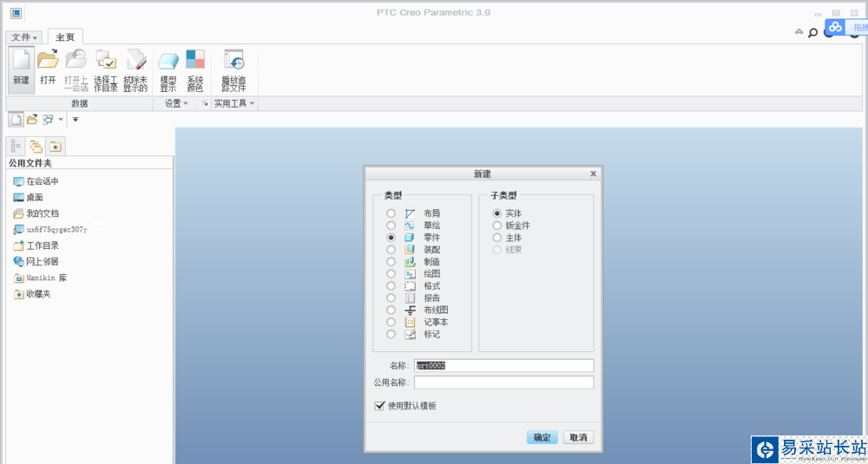868x464 pixels.
Task: Select 草绘 type radio button
Action: point(391,225)
